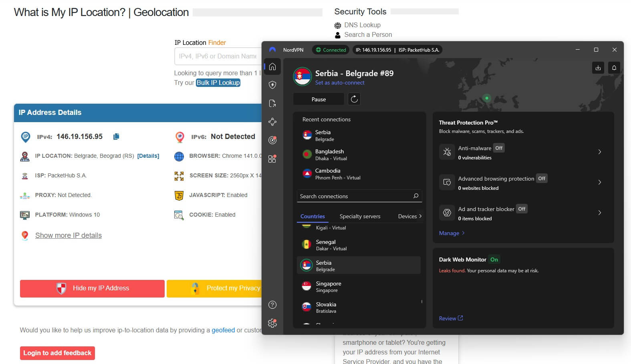Open file sharing sidebar icon
Viewport: 631px width, 364px height.
coord(272,103)
